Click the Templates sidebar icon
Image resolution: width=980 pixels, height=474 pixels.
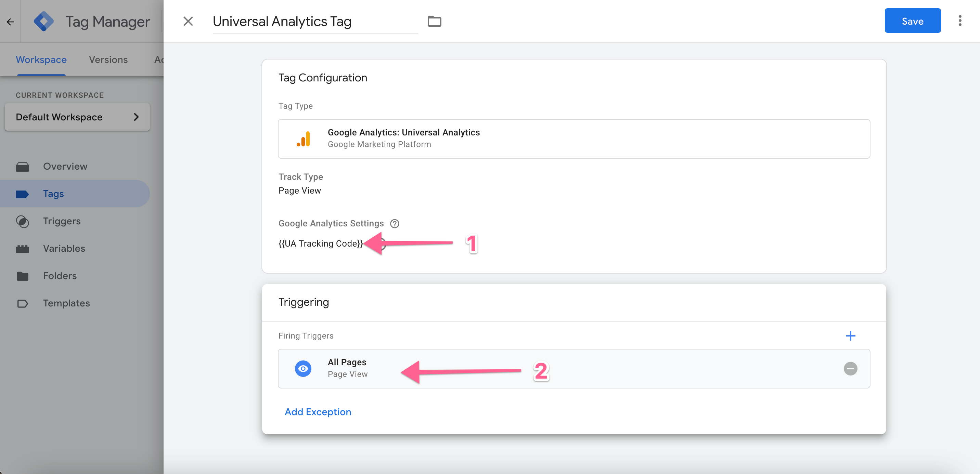click(23, 304)
